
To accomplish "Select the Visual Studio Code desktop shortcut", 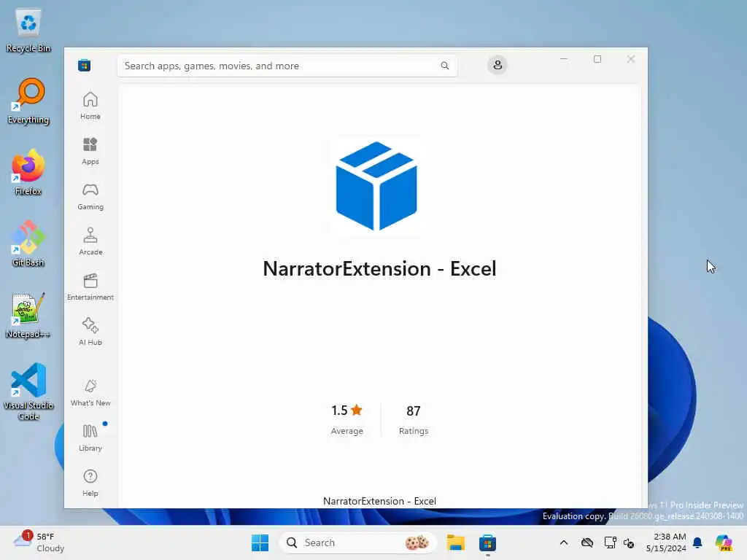I will click(28, 392).
